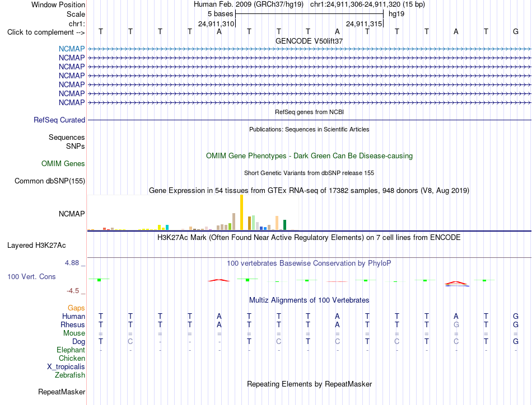Click 'RefSeq genes from NCBI' title

click(x=310, y=112)
